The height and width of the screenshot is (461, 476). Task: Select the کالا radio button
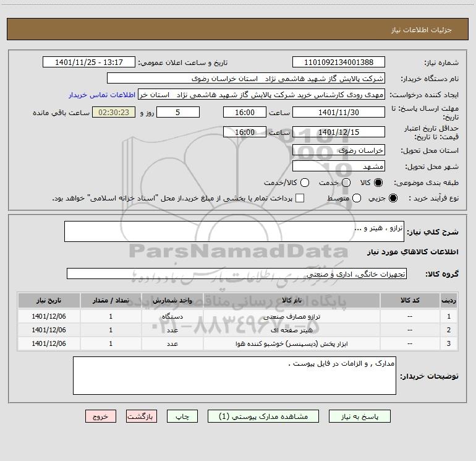378,183
